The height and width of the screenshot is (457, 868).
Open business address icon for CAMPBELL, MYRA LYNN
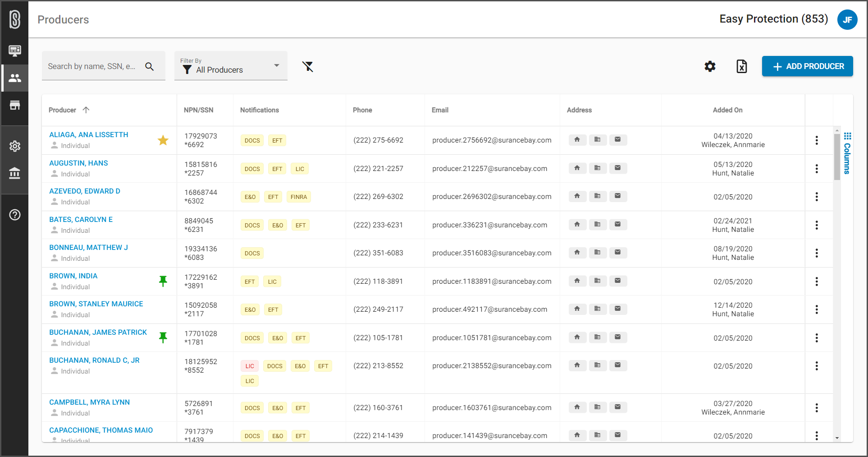[x=598, y=407]
